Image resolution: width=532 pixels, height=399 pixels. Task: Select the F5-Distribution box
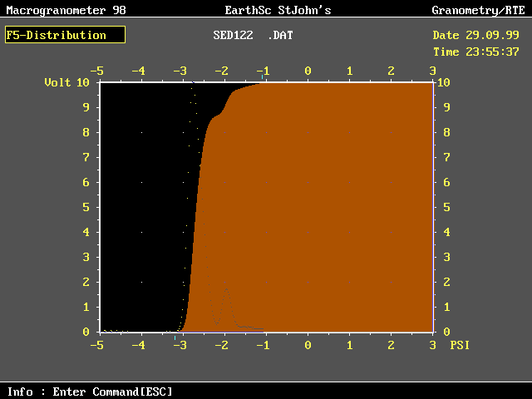click(65, 35)
